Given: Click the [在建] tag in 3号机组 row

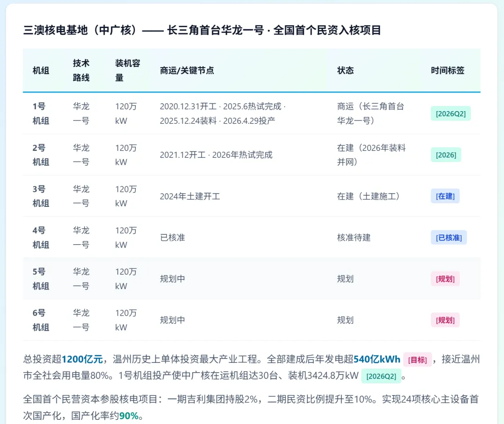Looking at the screenshot, I should (x=445, y=196).
